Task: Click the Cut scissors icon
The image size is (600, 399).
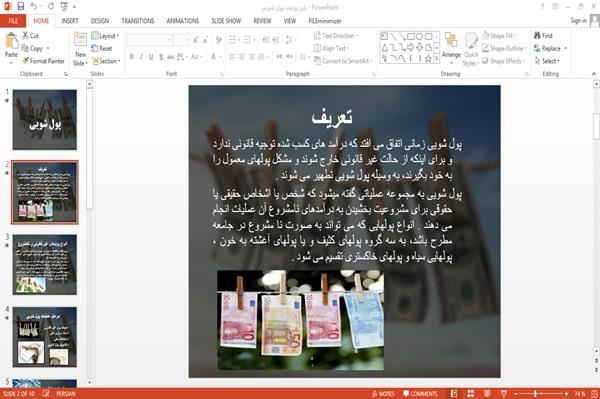Action: tap(25, 36)
